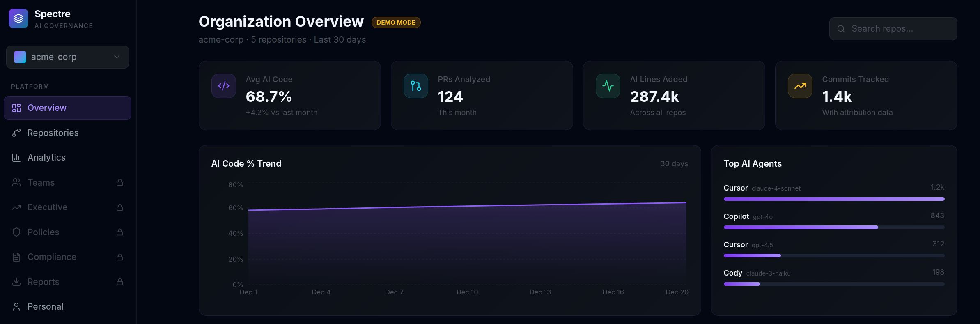Image resolution: width=980 pixels, height=324 pixels.
Task: Click the Personal user icon
Action: coord(16,307)
